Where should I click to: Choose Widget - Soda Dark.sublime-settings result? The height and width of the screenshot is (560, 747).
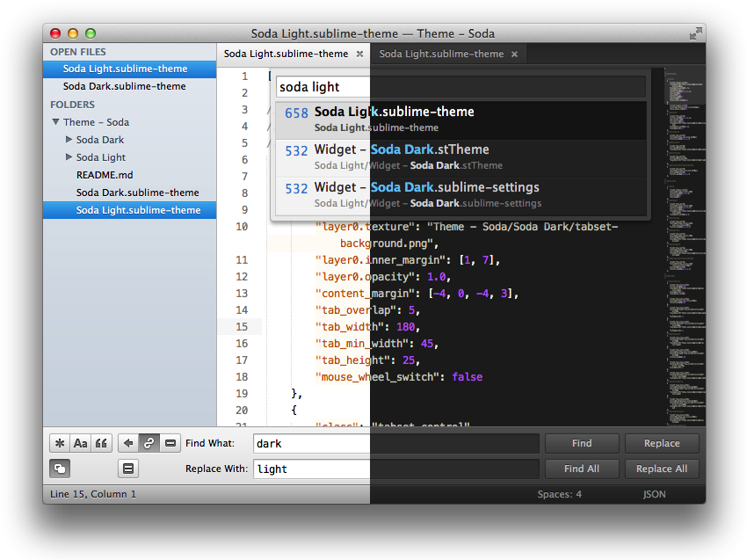click(461, 195)
